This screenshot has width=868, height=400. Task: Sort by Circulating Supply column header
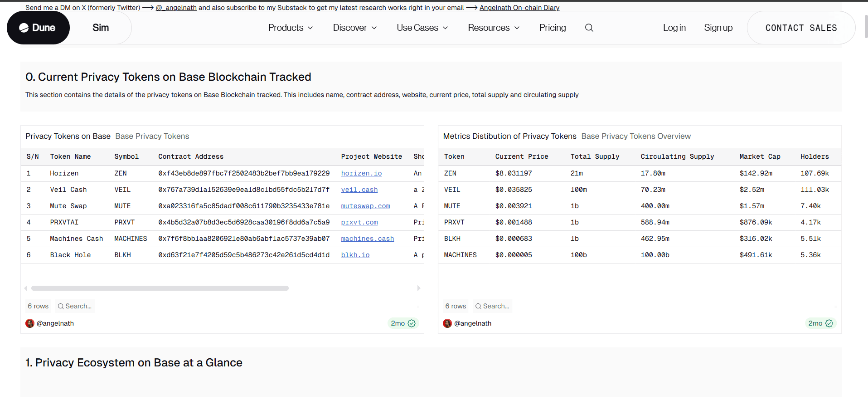(677, 156)
